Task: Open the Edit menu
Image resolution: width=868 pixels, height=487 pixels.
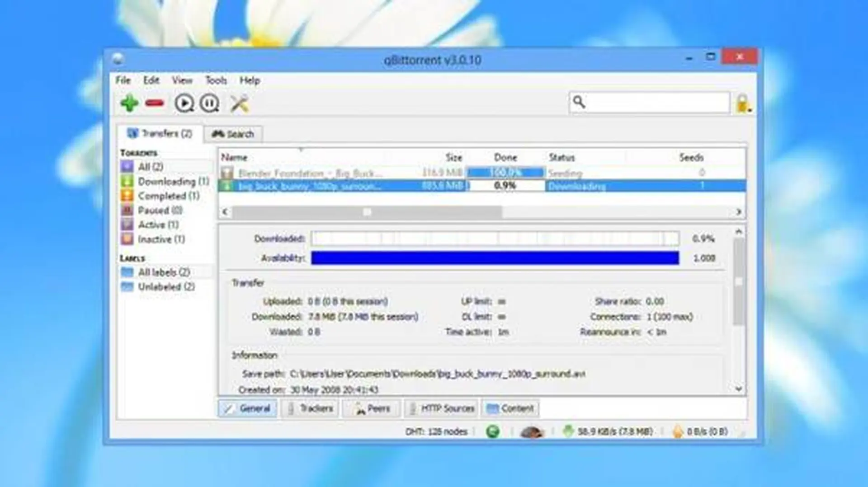Action: click(x=151, y=80)
